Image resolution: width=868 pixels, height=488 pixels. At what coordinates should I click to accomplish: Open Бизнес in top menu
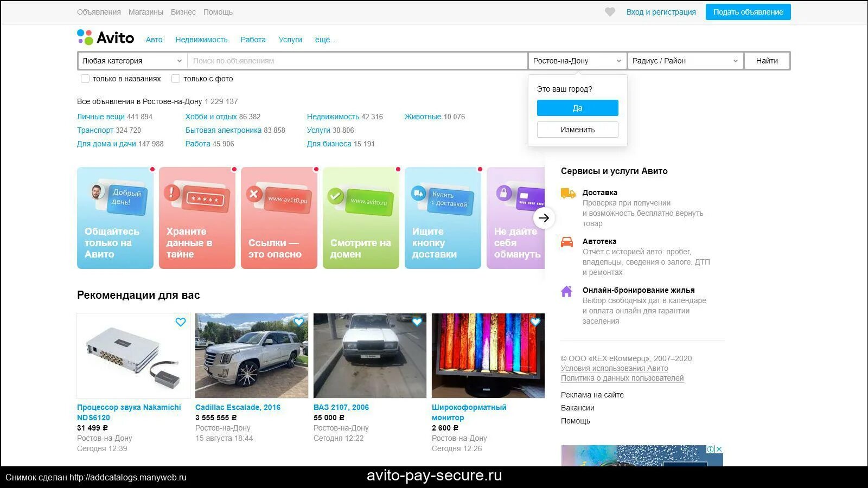pyautogui.click(x=183, y=12)
